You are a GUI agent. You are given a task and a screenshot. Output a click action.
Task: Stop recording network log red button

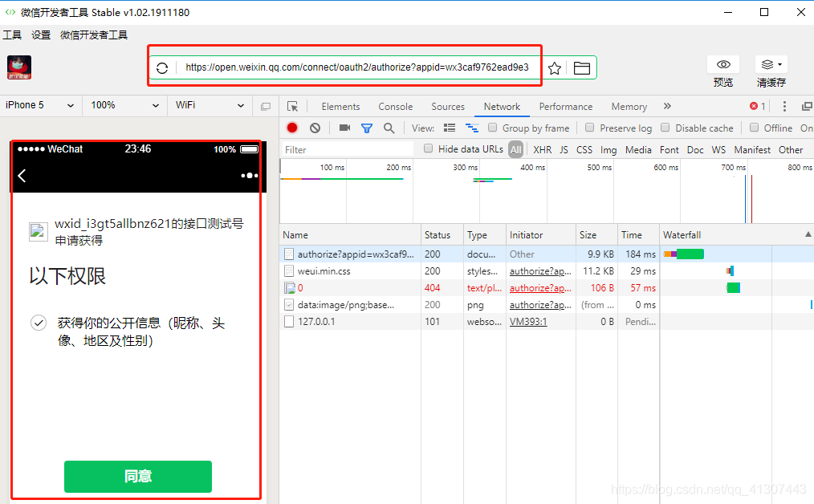pos(292,128)
